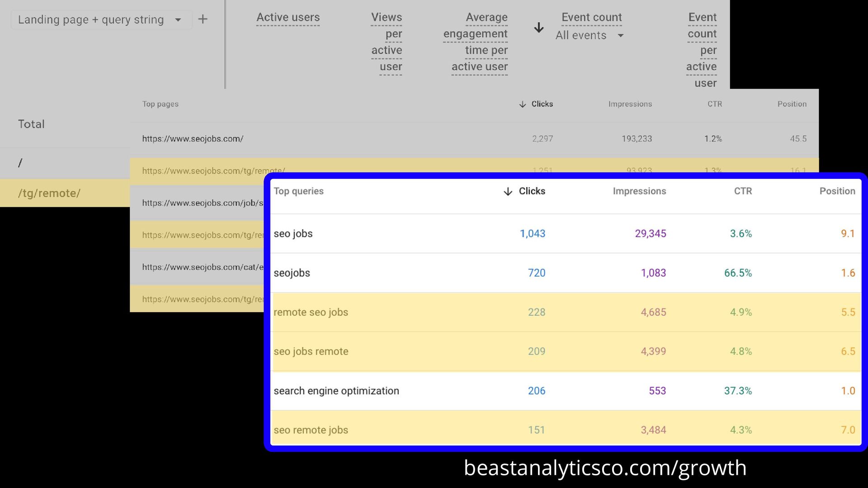Click the Top pages Clicks sort arrow
Screen dimensions: 868x488
pyautogui.click(x=523, y=104)
